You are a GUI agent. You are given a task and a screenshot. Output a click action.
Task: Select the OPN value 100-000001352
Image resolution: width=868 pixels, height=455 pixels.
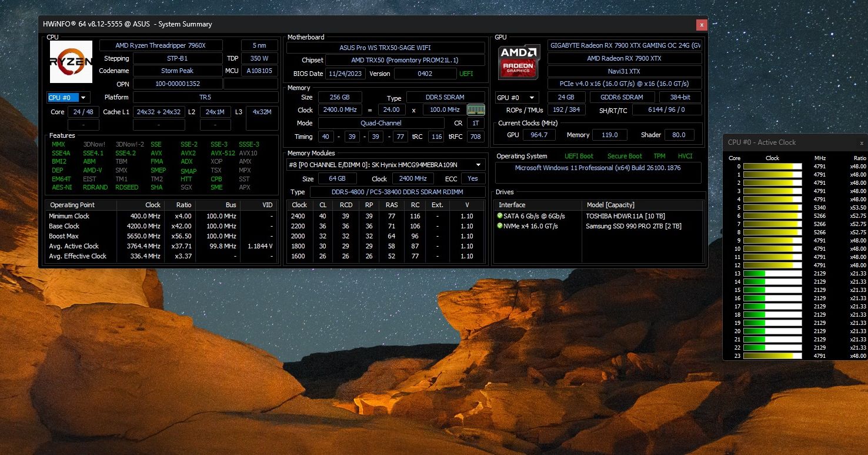177,84
